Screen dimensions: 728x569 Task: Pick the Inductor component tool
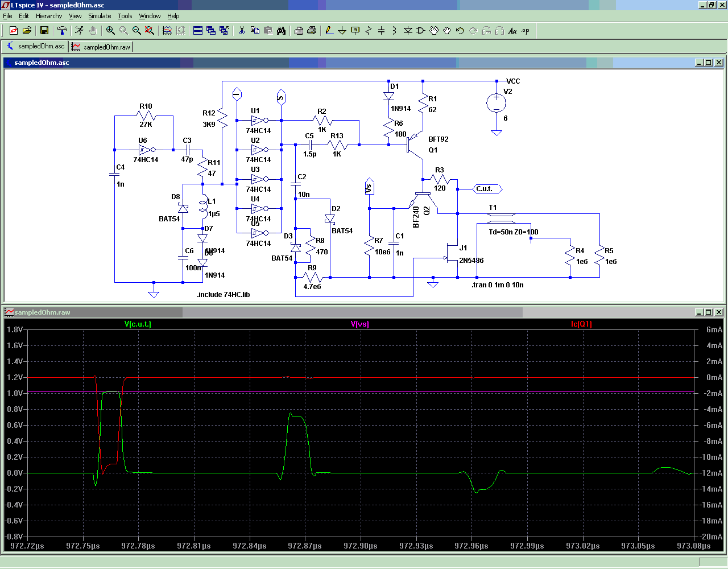(x=394, y=31)
